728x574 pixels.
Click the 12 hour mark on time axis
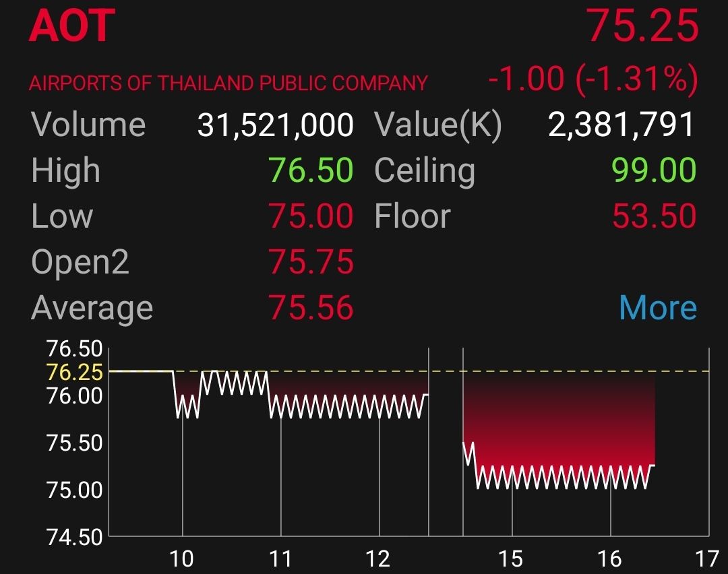pos(378,559)
